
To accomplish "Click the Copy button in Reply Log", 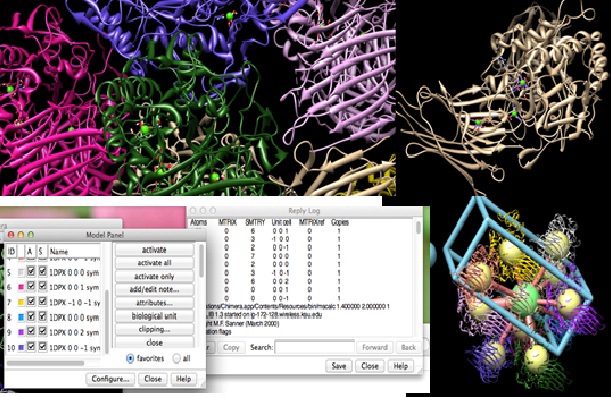I will (x=231, y=347).
